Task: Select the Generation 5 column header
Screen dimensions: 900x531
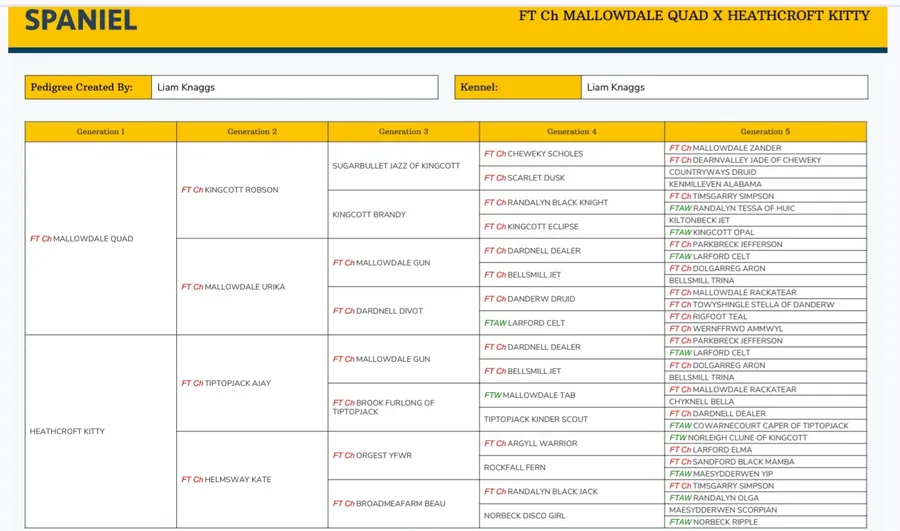Action: [765, 131]
